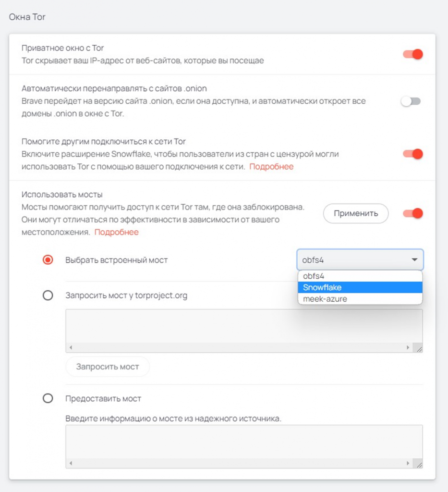Enable automatic .onion site redirect switch
The image size is (448, 492).
pos(411,101)
